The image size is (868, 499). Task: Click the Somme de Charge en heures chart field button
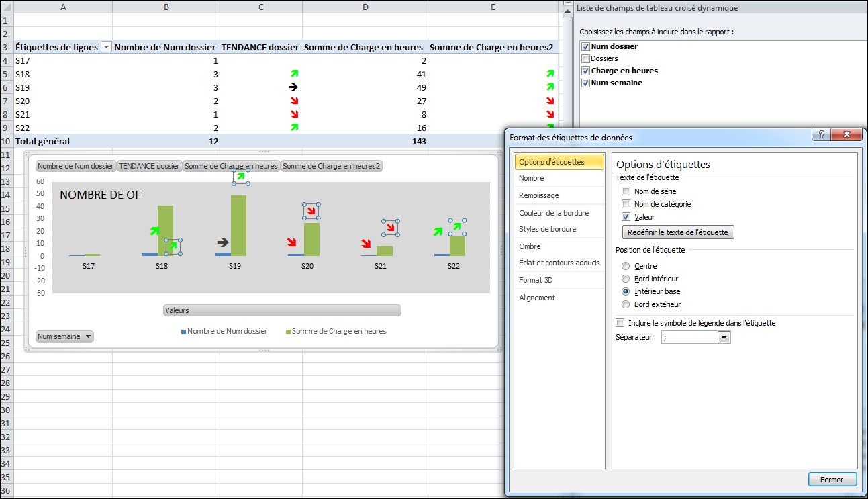(x=232, y=166)
